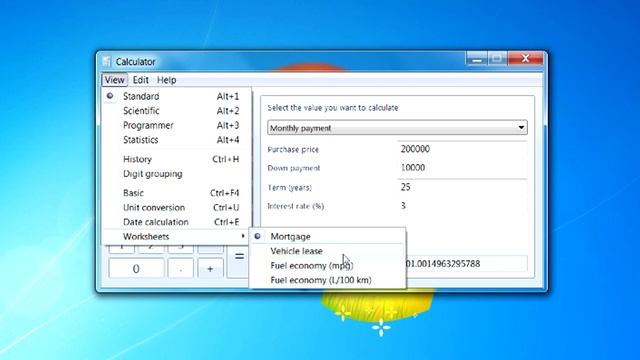The width and height of the screenshot is (640, 360).
Task: Click the Calculator title bar icon
Action: tap(107, 62)
